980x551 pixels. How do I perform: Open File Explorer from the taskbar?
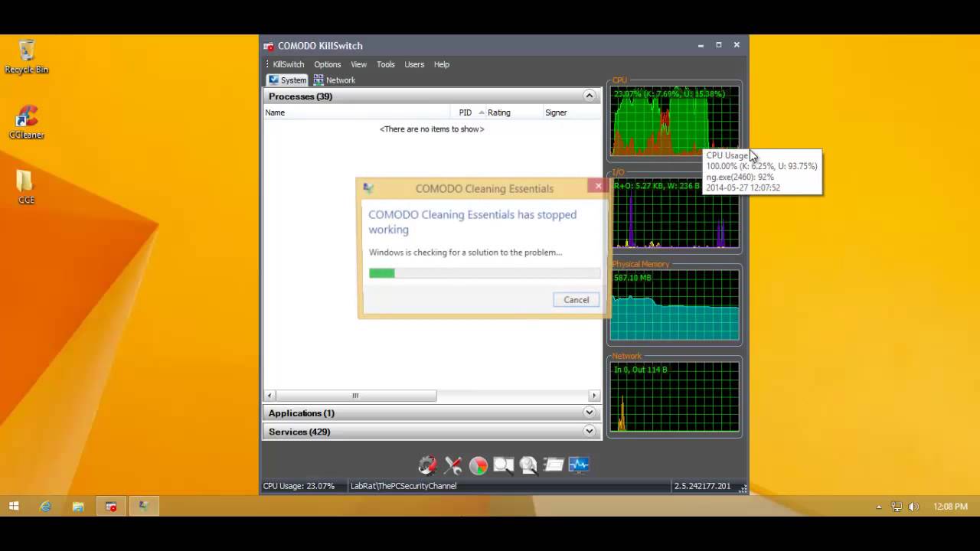coord(78,506)
